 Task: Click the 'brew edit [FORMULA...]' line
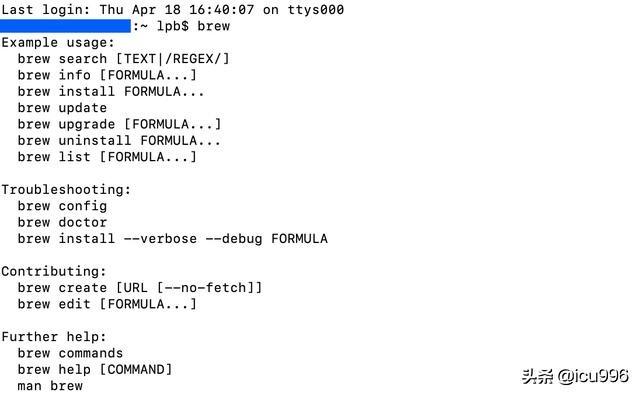[x=107, y=304]
